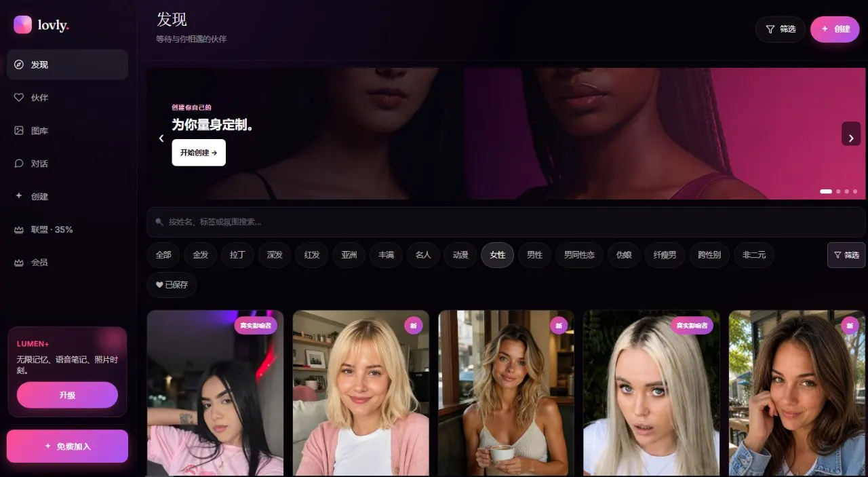Click 真实影响者 badge on black-haired card
The height and width of the screenshot is (477, 868).
256,326
